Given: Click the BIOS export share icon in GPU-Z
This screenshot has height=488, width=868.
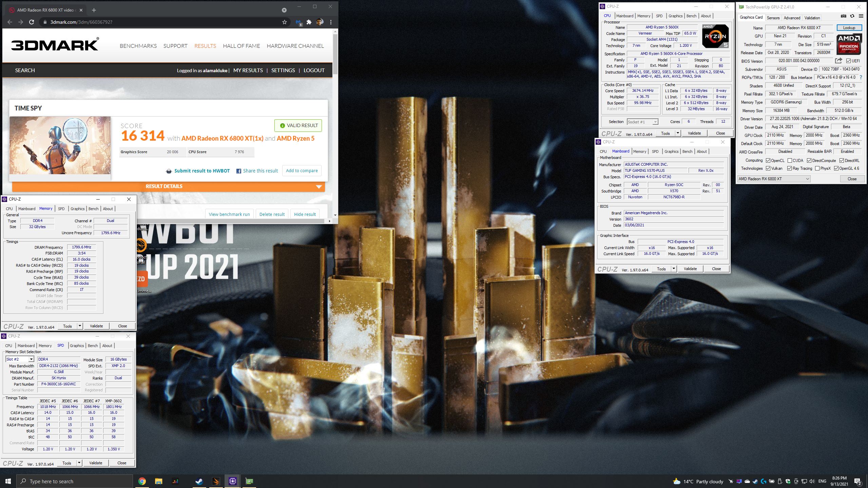Looking at the screenshot, I should tap(838, 61).
